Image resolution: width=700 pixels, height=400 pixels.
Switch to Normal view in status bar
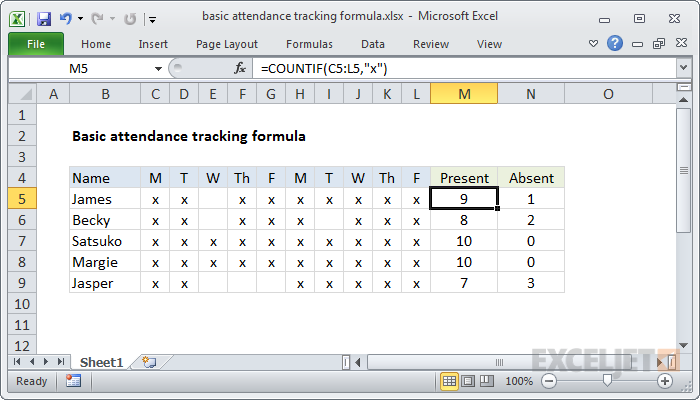point(450,381)
